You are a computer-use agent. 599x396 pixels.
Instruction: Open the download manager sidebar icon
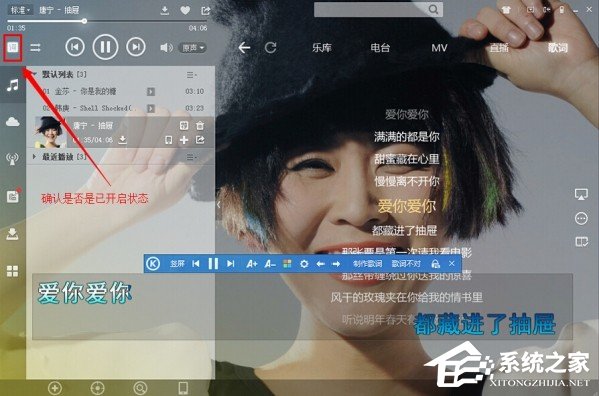pyautogui.click(x=13, y=233)
